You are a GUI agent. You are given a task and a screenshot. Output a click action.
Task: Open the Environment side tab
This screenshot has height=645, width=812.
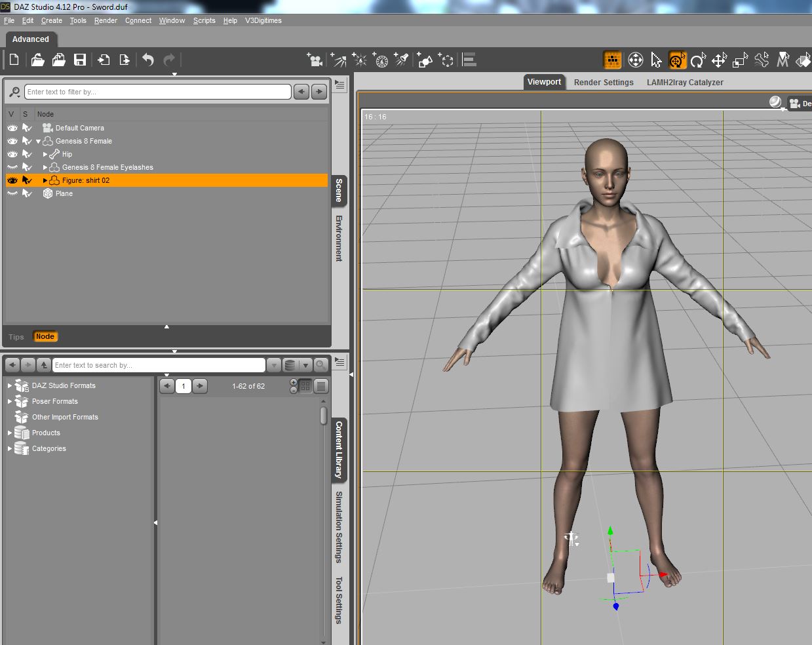point(339,238)
